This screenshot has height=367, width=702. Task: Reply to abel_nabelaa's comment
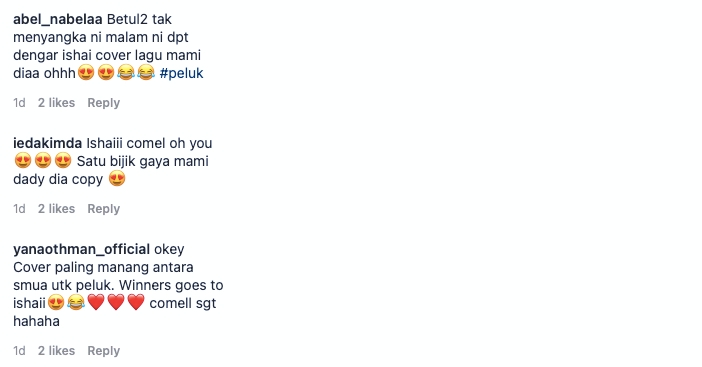(103, 102)
